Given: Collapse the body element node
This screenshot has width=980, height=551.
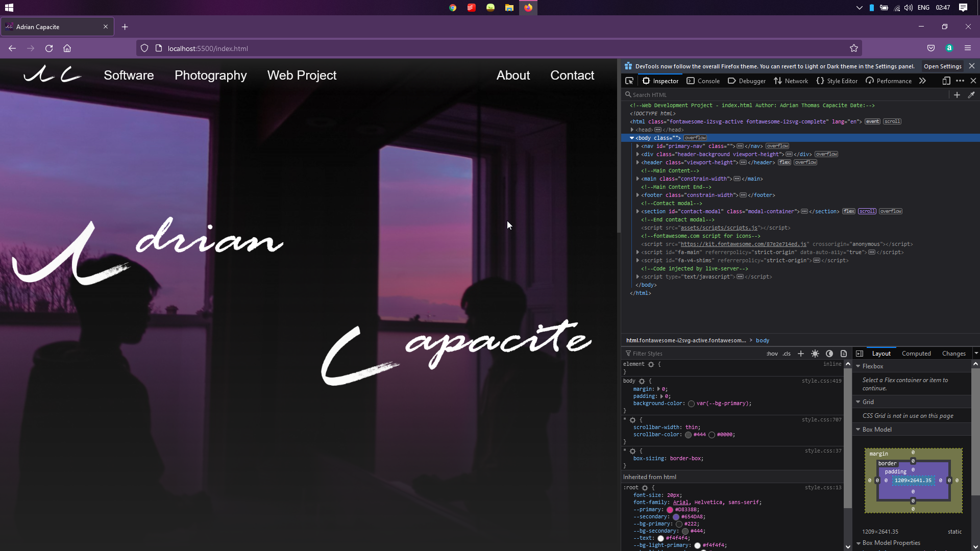Looking at the screenshot, I should coord(632,138).
